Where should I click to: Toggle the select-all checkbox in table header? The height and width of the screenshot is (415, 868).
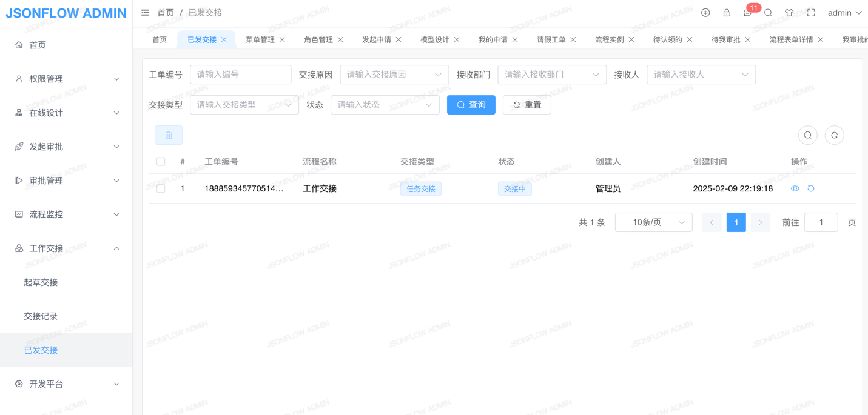161,162
